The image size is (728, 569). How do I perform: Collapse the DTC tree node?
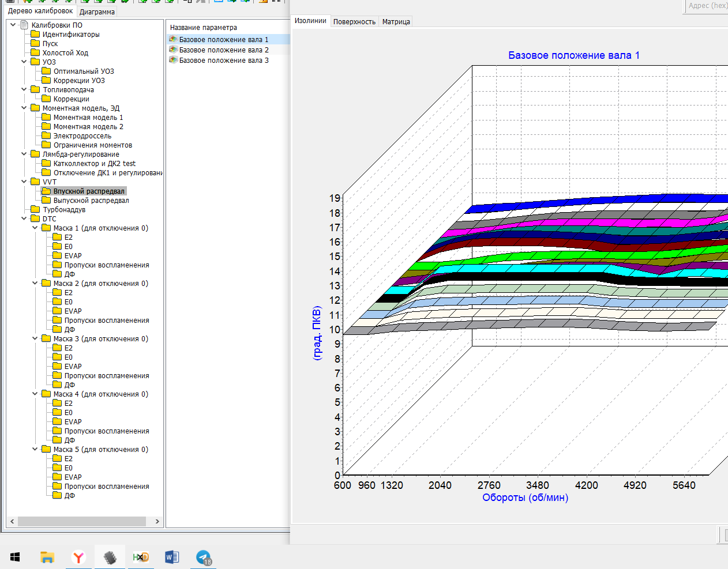24,218
